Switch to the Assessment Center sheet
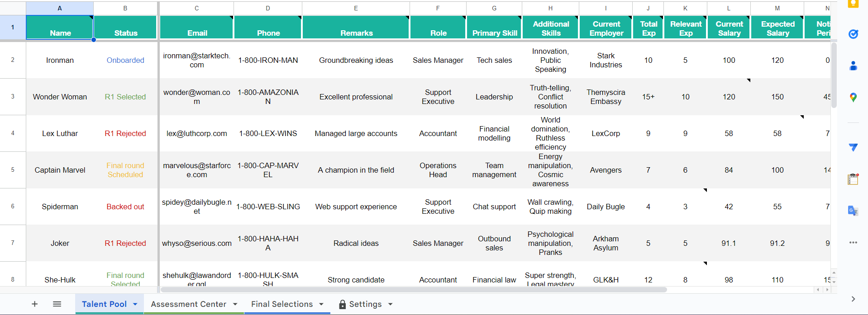 [x=189, y=304]
